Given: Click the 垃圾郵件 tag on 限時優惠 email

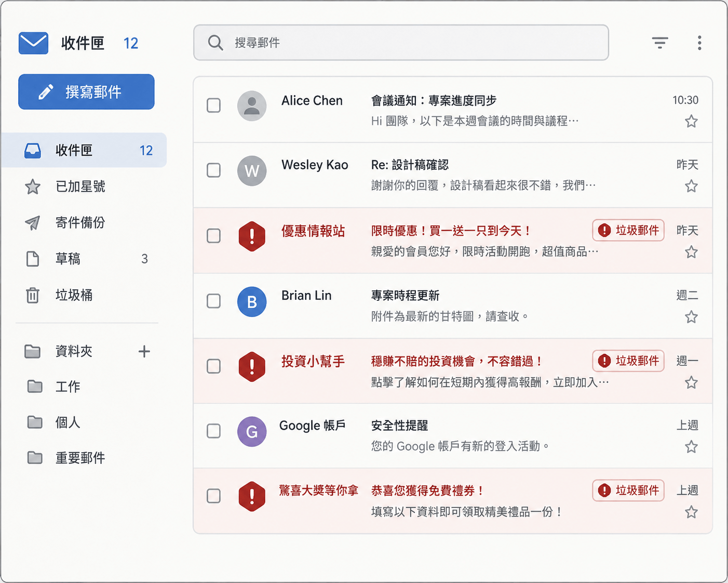Looking at the screenshot, I should [628, 230].
